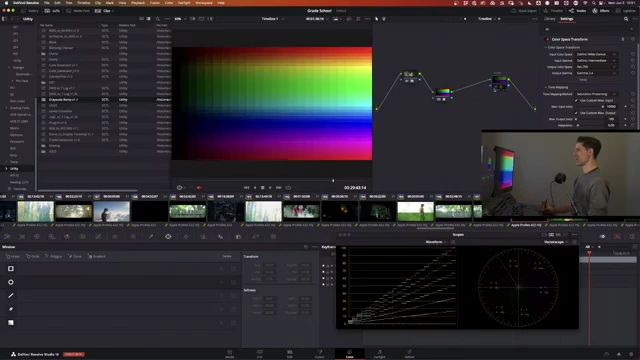Image resolution: width=640 pixels, height=360 pixels.
Task: Open the Color Wheels palette icon
Action: (37, 237)
